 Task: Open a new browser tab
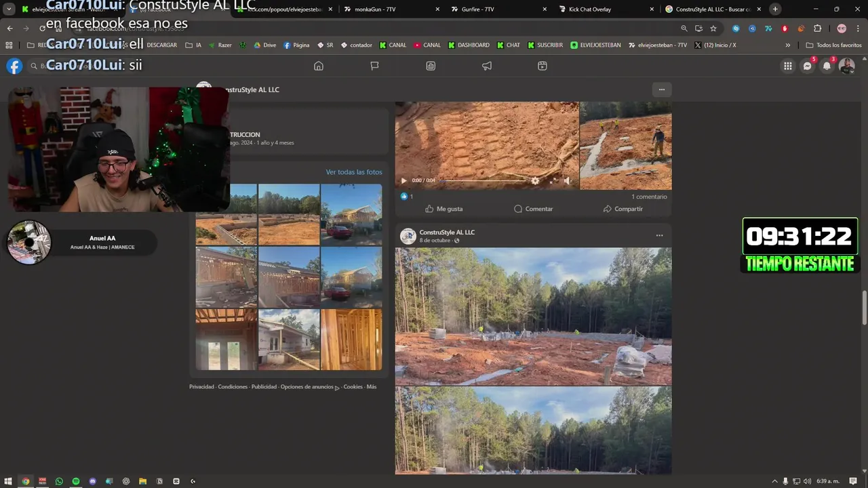click(x=775, y=9)
